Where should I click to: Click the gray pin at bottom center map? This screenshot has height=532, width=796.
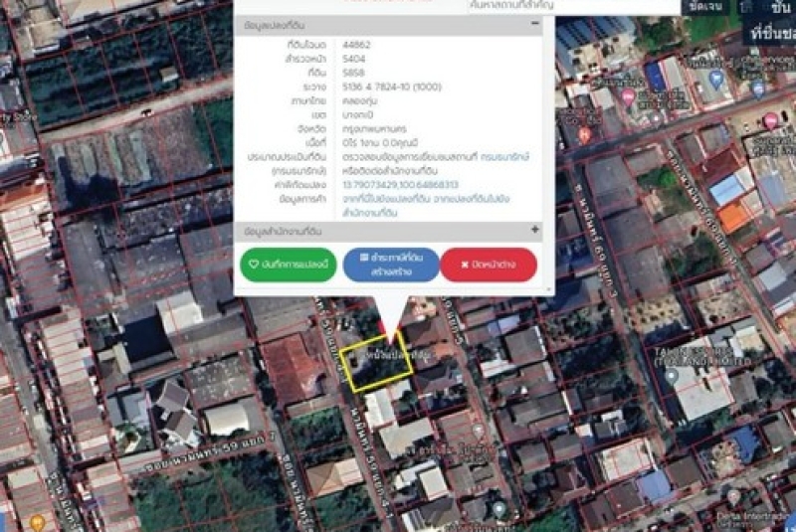tap(499, 509)
